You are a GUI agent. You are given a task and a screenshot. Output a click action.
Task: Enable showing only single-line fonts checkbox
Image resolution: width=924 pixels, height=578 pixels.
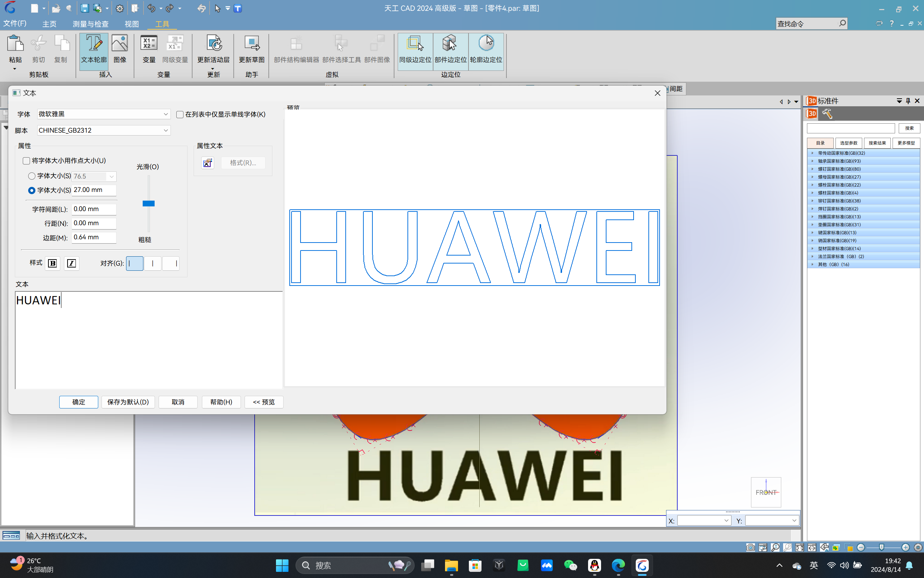point(180,114)
